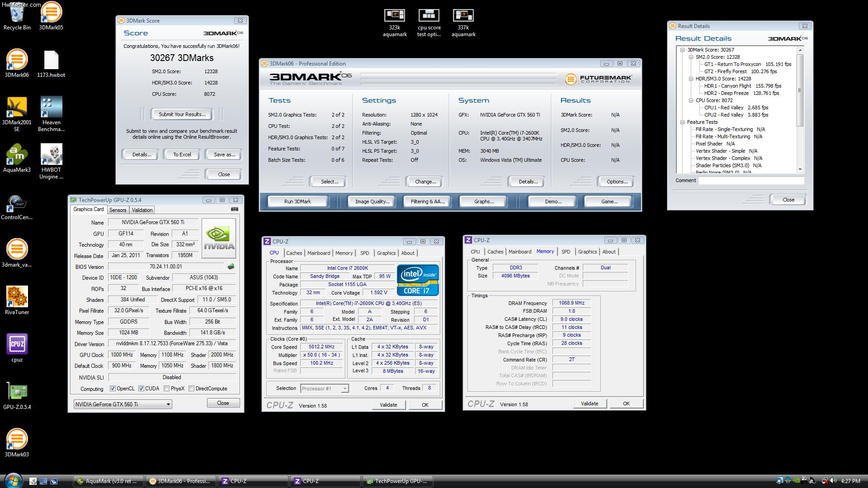
Task: Toggle the CUDA checkbox in GPU-Z
Action: [141, 389]
